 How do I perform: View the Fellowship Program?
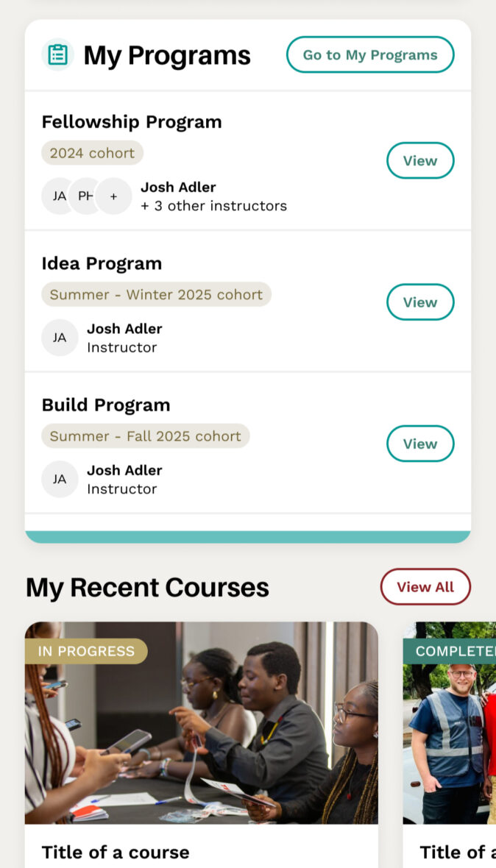420,160
